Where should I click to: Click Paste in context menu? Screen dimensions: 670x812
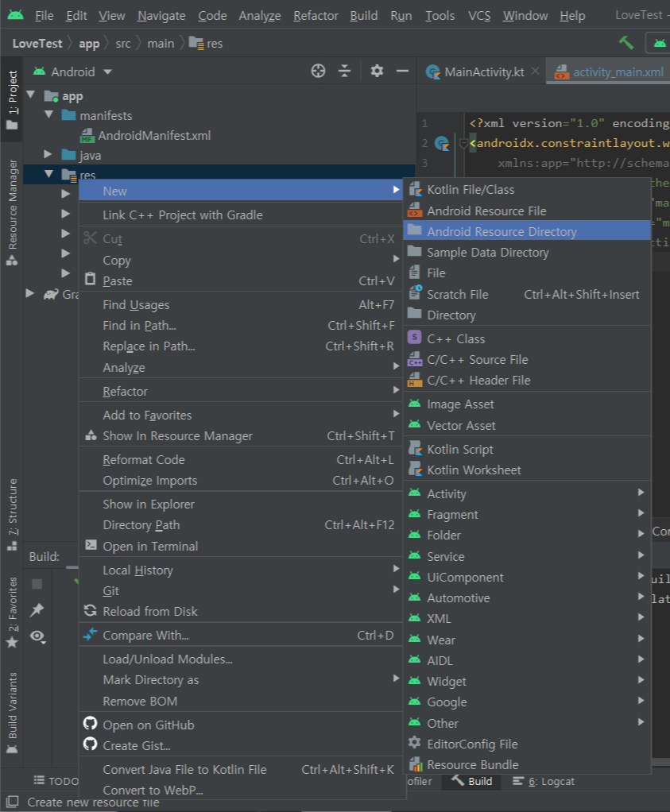point(242,280)
